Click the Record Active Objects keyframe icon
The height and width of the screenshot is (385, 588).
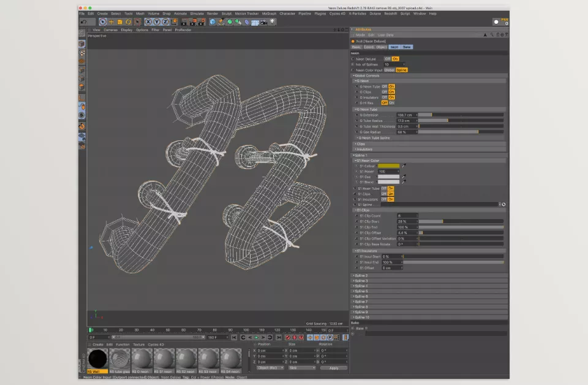point(288,337)
